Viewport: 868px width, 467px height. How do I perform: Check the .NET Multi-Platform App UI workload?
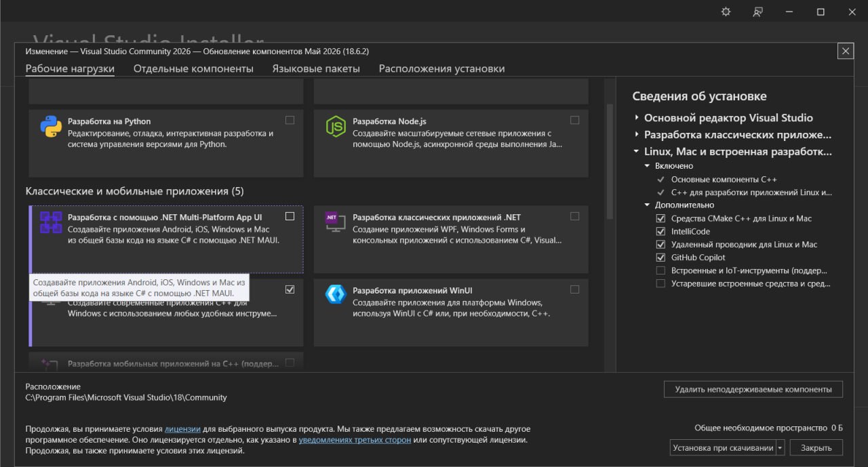[290, 216]
